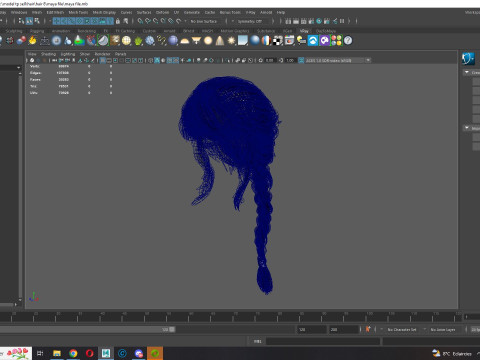Collapse the second right-panel section triangle
The image size is (480, 360).
pyautogui.click(x=467, y=128)
